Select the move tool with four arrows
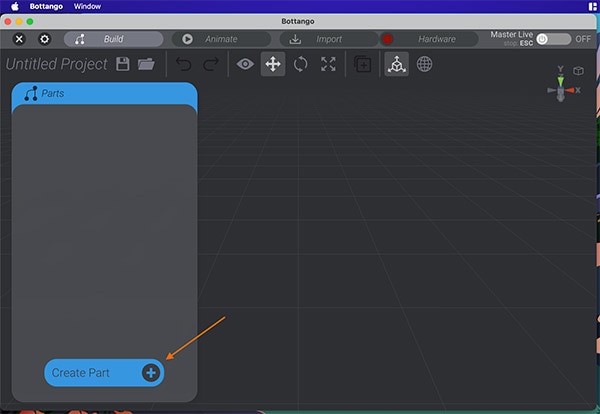 (272, 64)
